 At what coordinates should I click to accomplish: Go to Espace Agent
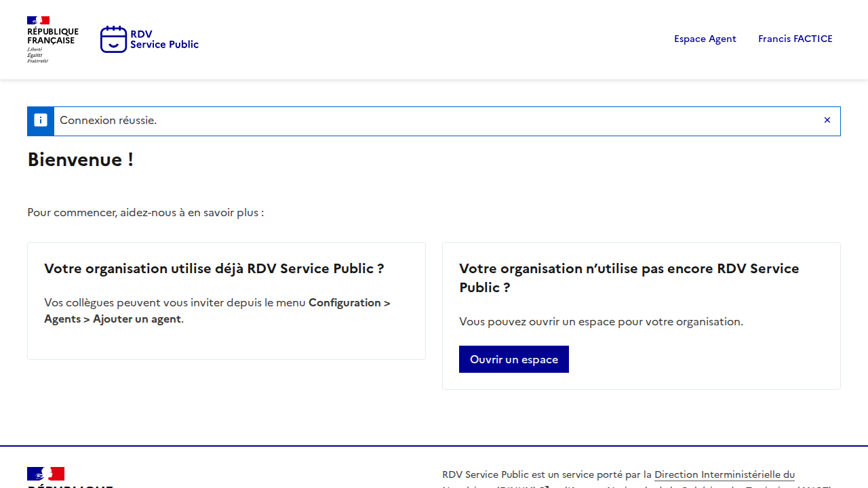[705, 39]
